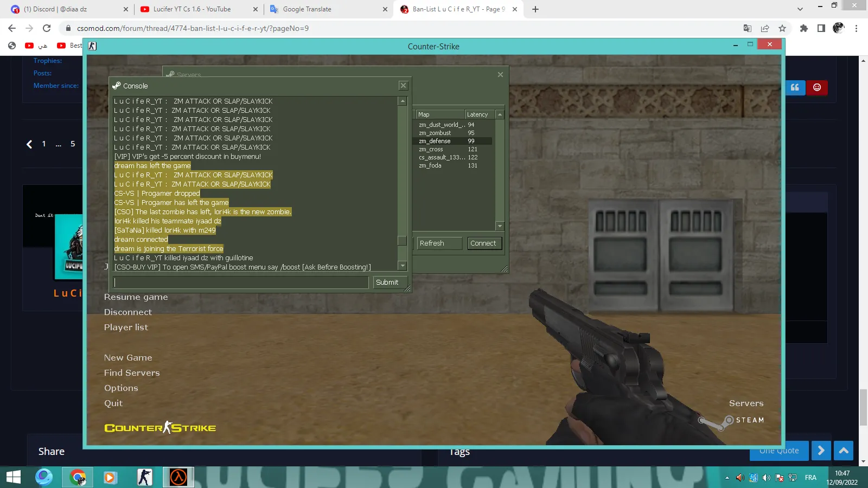Open Find Servers
Image resolution: width=868 pixels, height=488 pixels.
[132, 373]
